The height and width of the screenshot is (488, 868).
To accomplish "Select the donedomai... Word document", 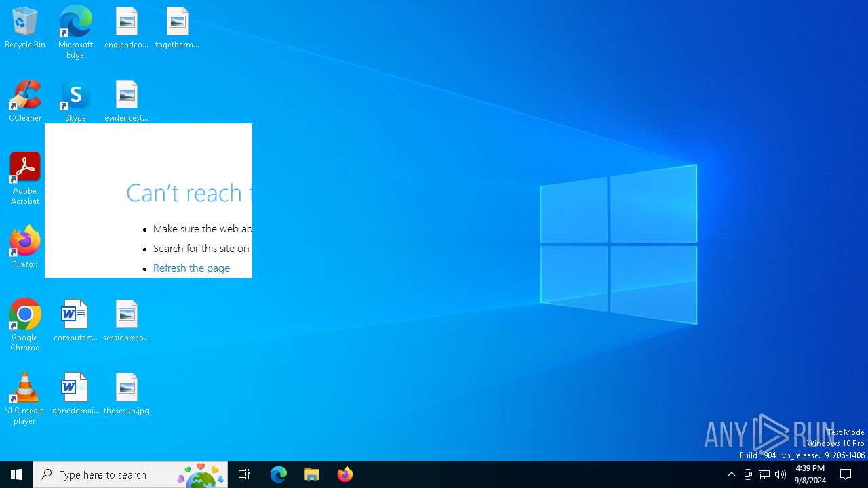I will pos(75,394).
